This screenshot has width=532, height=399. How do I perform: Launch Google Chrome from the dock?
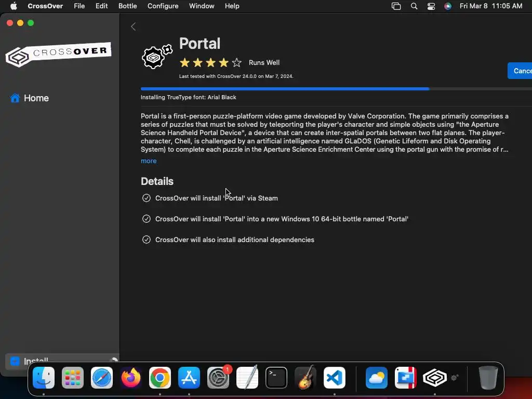point(160,378)
